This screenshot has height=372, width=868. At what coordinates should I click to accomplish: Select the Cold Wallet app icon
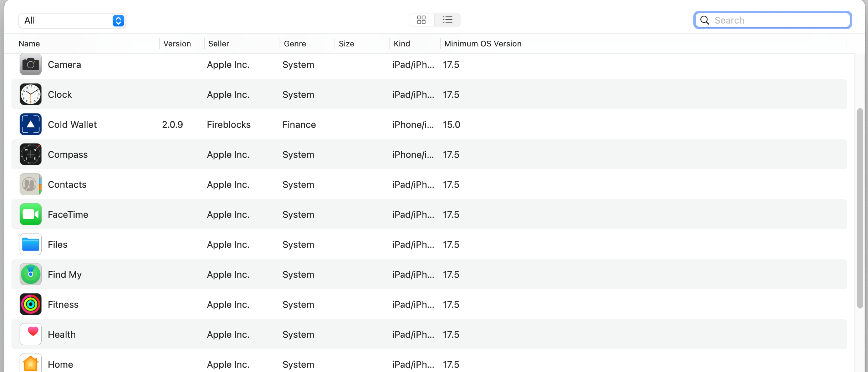(31, 124)
